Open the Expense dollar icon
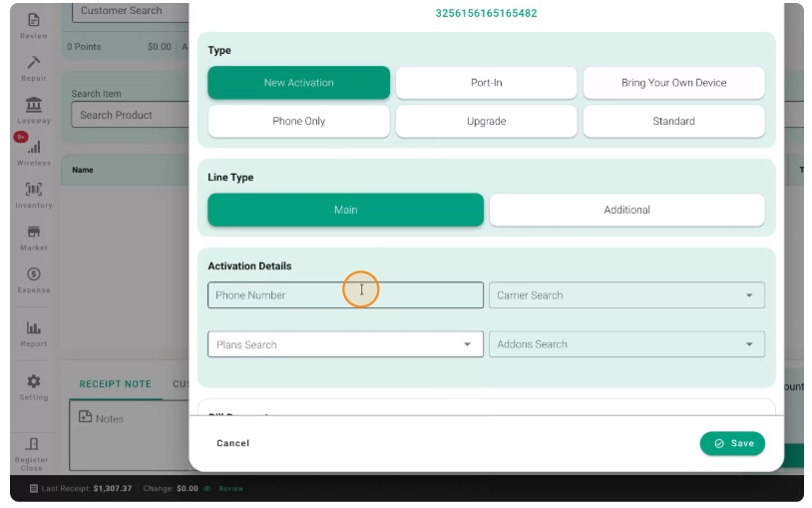Screen dimensions: 812x508 click(x=34, y=273)
